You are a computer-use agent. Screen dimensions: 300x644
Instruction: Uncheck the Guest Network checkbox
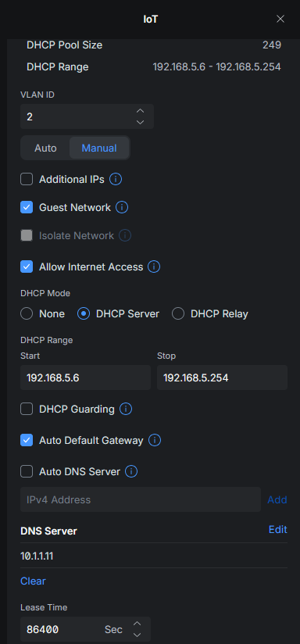tap(27, 207)
